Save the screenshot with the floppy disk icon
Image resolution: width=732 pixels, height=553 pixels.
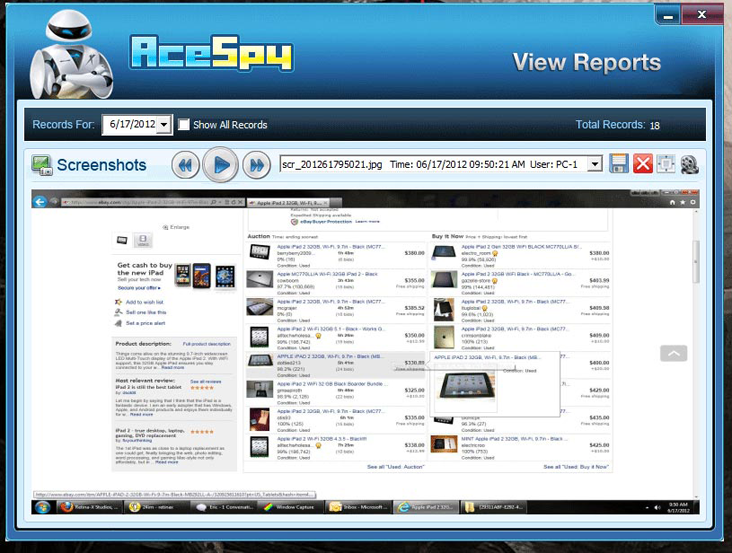pyautogui.click(x=619, y=164)
